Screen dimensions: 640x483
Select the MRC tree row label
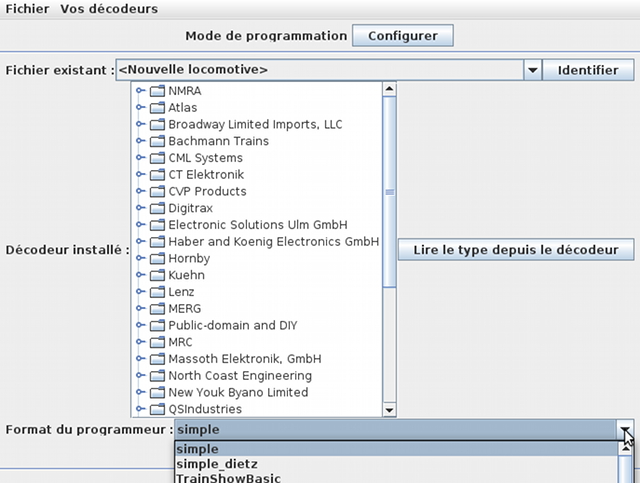tap(180, 342)
